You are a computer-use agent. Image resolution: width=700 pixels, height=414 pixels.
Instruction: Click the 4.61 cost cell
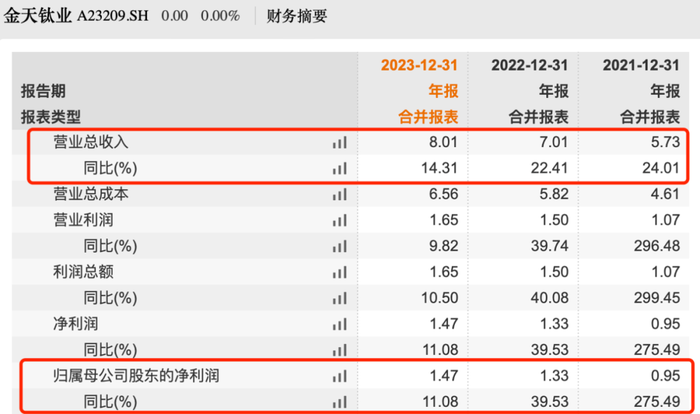click(x=665, y=194)
